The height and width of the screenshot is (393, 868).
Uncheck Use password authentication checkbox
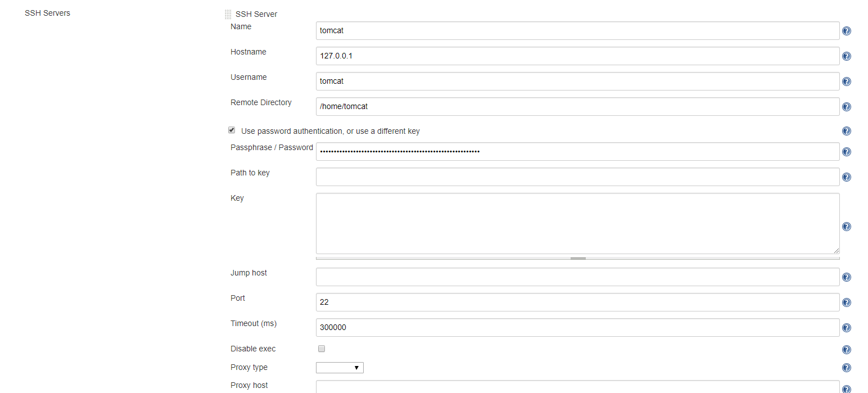point(232,130)
